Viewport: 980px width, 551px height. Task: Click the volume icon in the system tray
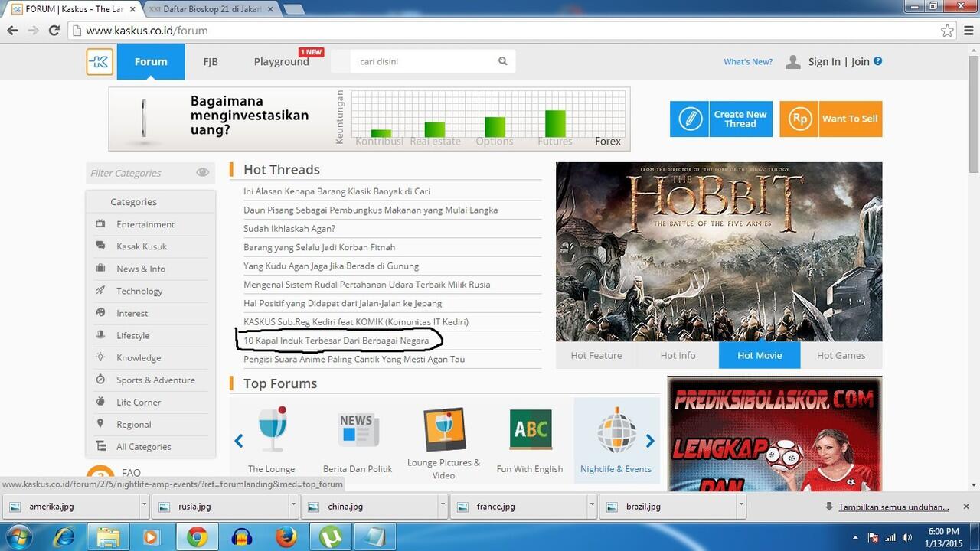pos(907,537)
